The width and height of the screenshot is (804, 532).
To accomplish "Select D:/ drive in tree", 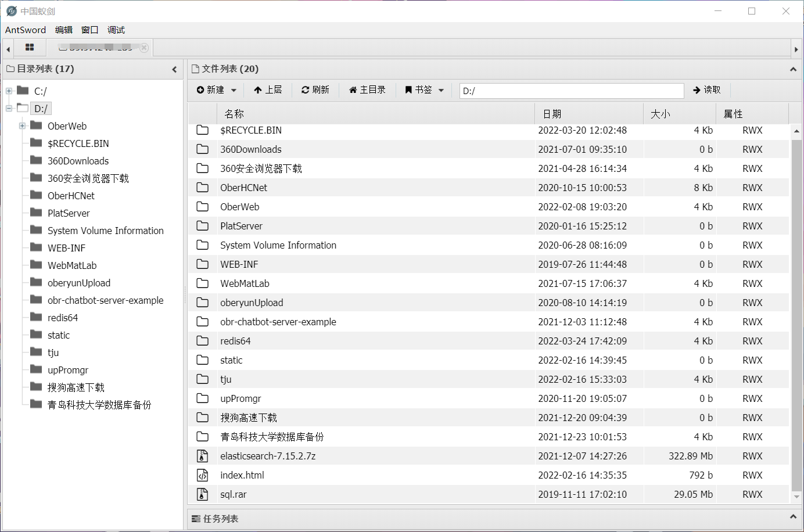I will pyautogui.click(x=41, y=109).
